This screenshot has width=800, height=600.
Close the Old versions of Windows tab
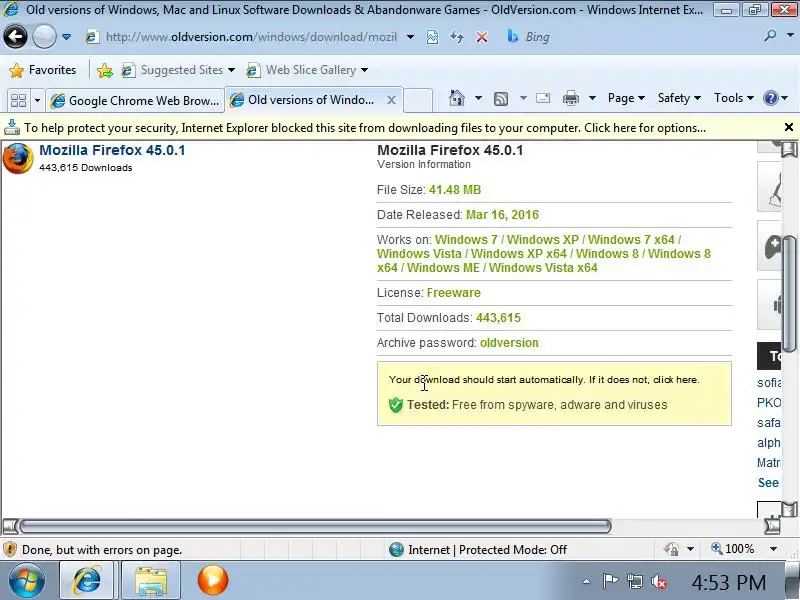391,100
